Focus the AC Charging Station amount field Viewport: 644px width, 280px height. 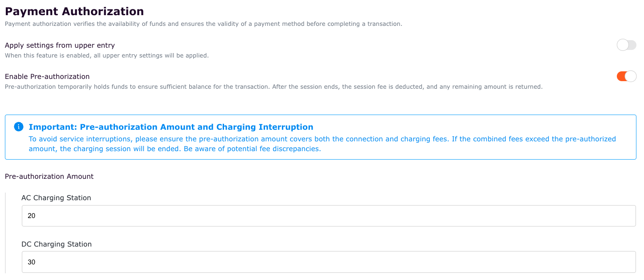(x=329, y=216)
